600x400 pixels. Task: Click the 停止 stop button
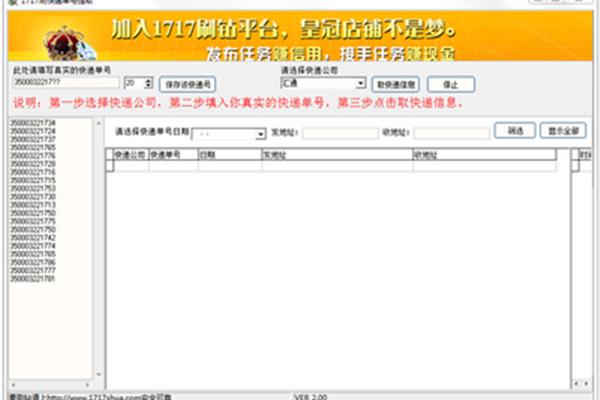pyautogui.click(x=451, y=85)
